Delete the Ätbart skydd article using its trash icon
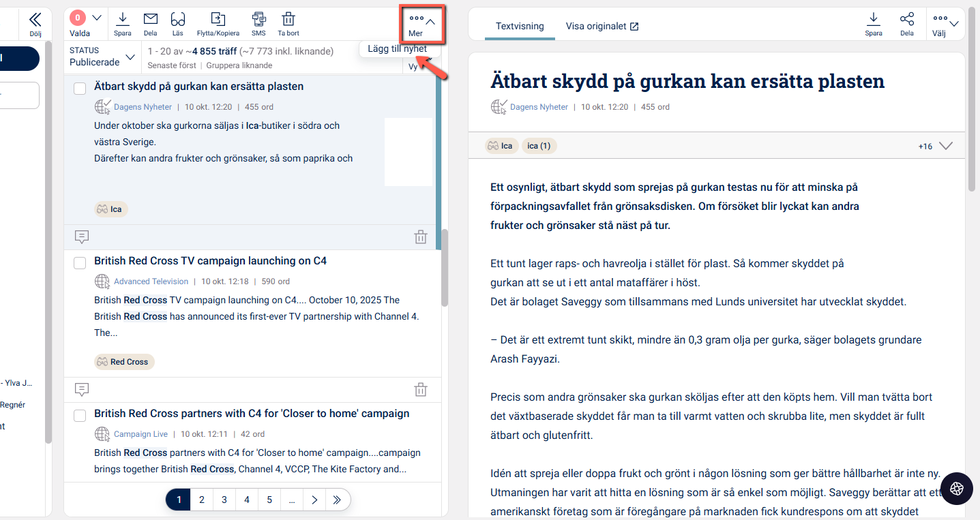This screenshot has height=520, width=980. 421,237
